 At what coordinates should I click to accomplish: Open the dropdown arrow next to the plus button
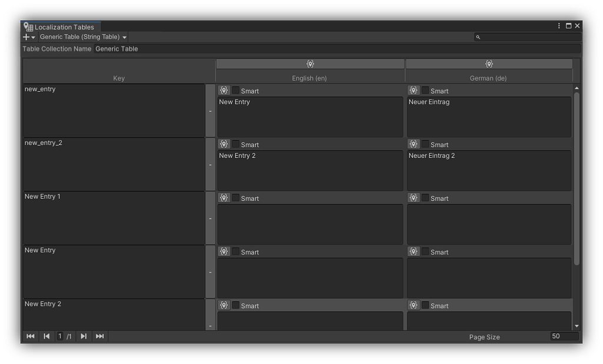33,37
